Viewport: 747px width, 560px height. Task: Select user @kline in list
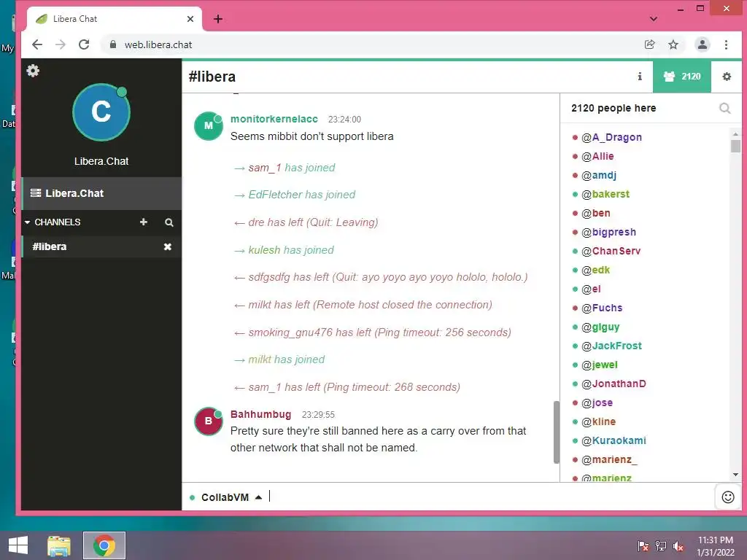coord(598,422)
